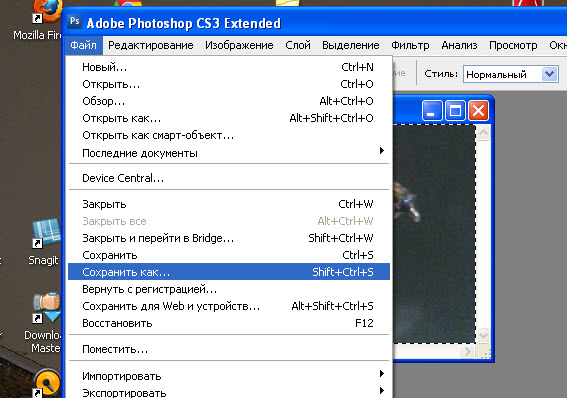Screen dimensions: 567x398
Task: Click document vertical scrollbar up arrow
Action: (483, 133)
